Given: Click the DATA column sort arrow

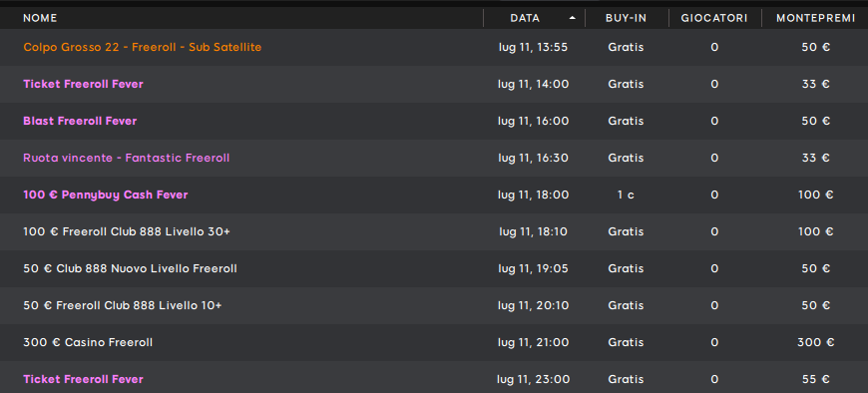Looking at the screenshot, I should [x=572, y=18].
